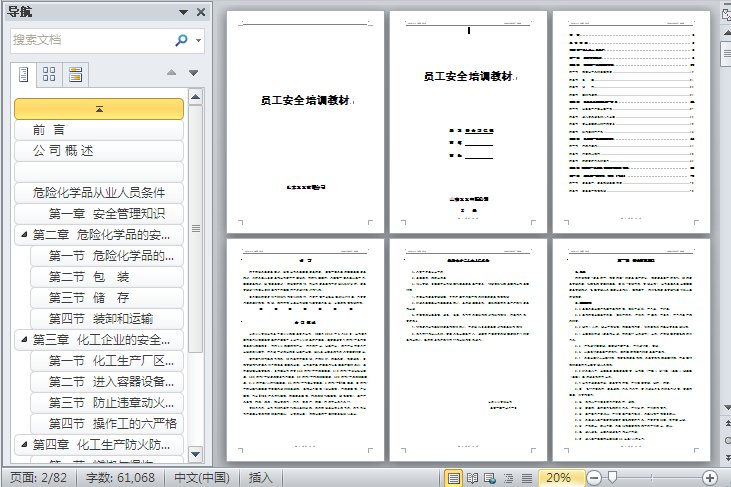Screen dimensions: 731x487
Task: Select heading 第四节 装卸和运输
Action: pyautogui.click(x=107, y=319)
